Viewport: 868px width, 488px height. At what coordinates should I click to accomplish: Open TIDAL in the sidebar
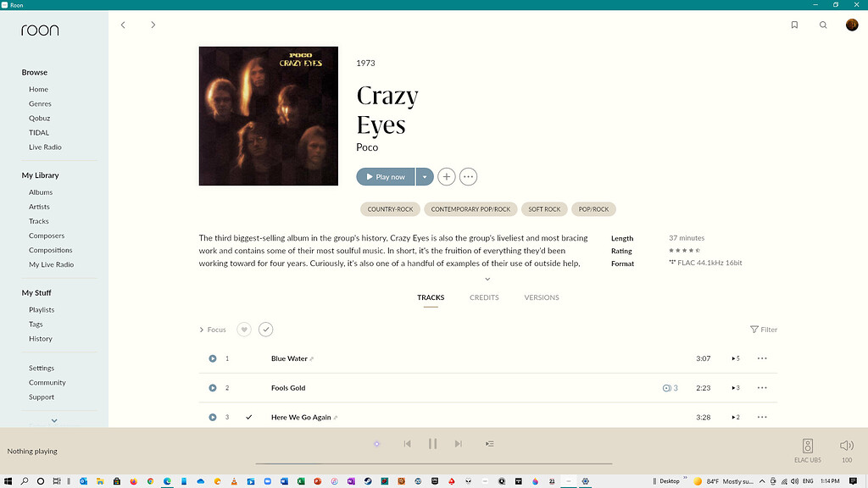[39, 132]
